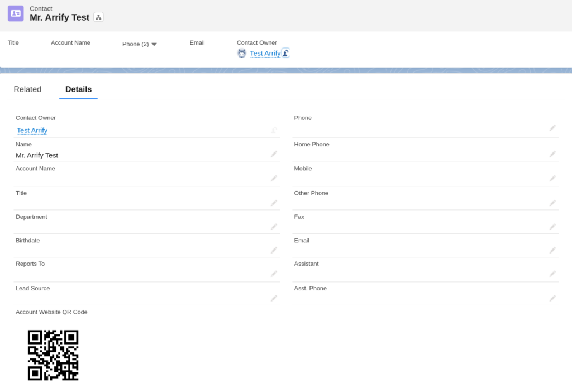Open Test Arrify link under Contact Owner field

coord(32,130)
